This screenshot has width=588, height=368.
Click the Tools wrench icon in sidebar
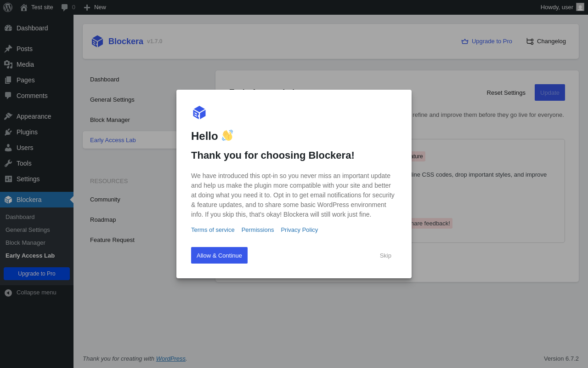coord(8,163)
